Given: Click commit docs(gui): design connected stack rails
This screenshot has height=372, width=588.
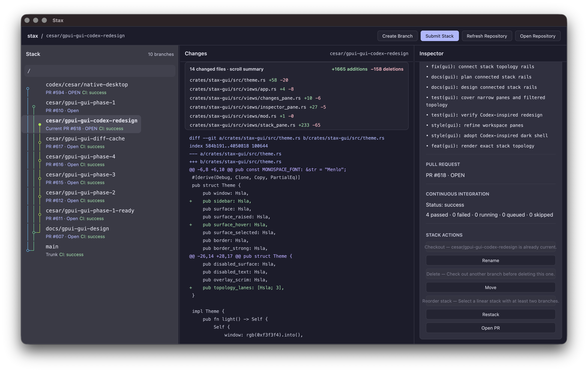Looking at the screenshot, I should click(481, 87).
